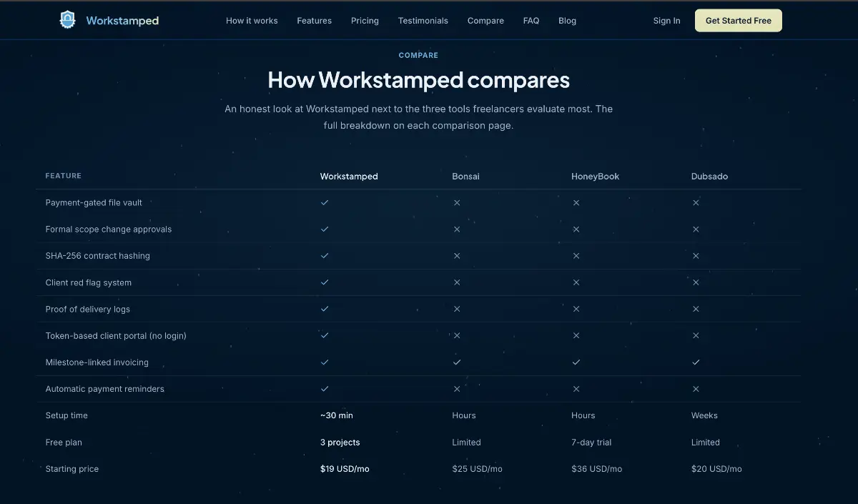Click Workstamped's checkmark for Token-based client portal

point(325,335)
